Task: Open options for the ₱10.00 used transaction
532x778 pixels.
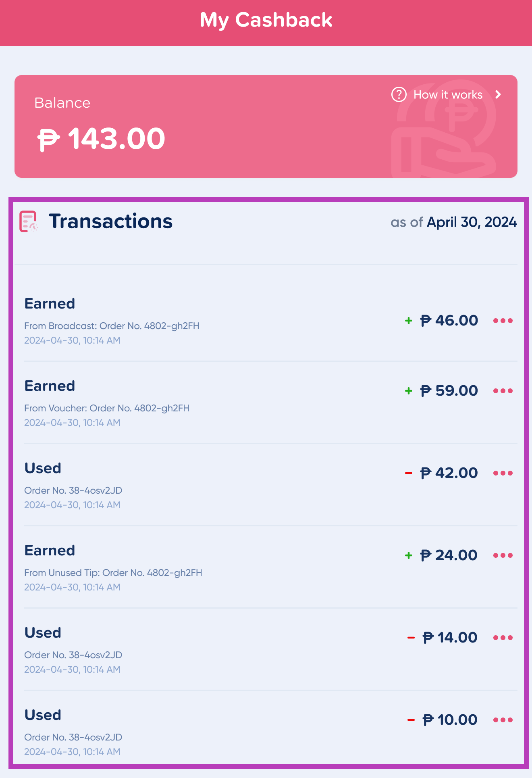Action: 503,720
